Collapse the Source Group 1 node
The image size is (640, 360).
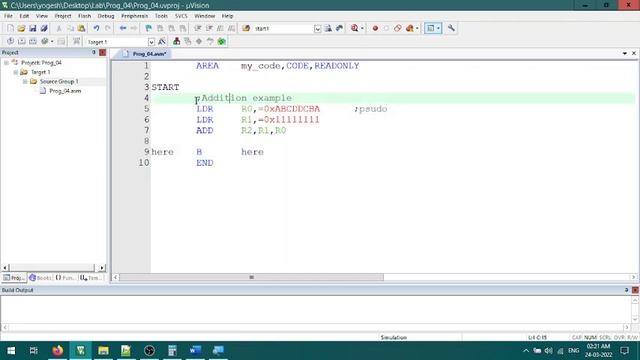(25, 82)
